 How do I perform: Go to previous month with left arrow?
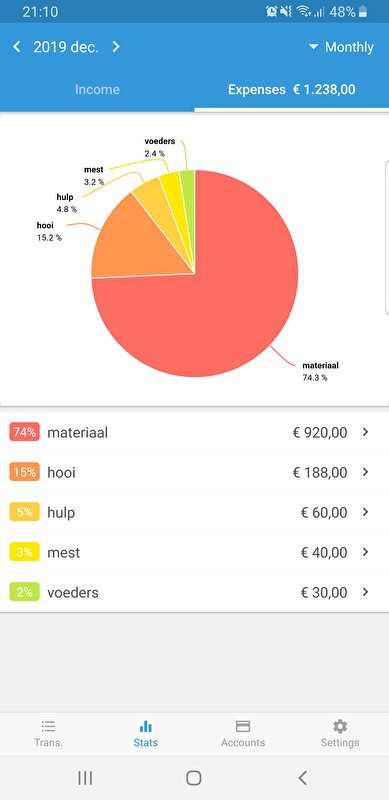[16, 47]
